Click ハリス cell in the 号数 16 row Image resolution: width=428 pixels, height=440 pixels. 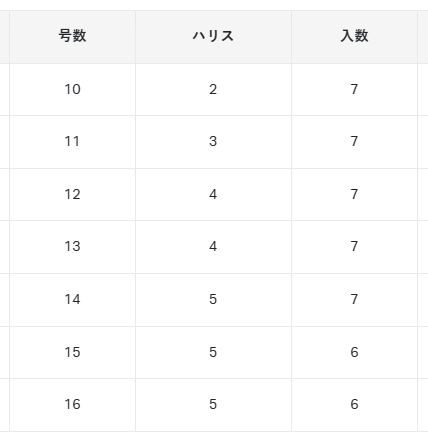[x=213, y=405]
